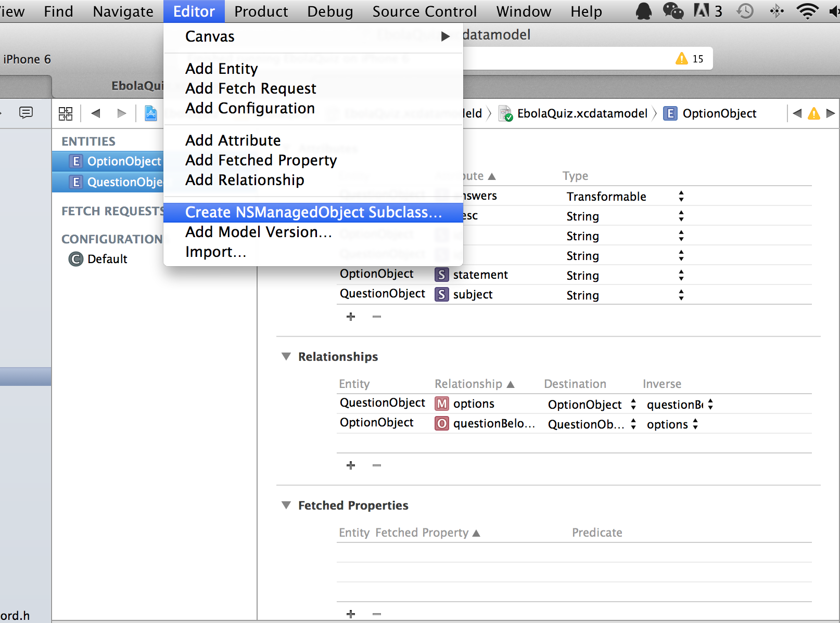Screen dimensions: 840x623
Task: Open Time Machine menu bar icon
Action: click(x=745, y=11)
